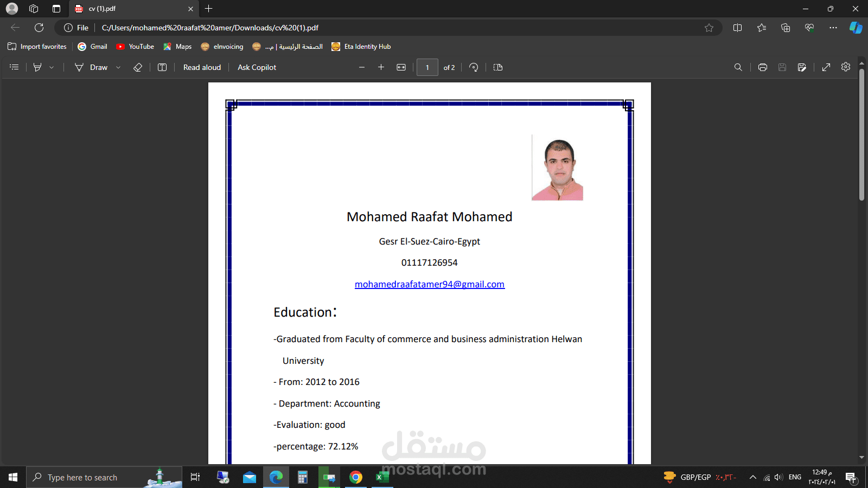
Task: Open a new browser tab
Action: (x=209, y=9)
